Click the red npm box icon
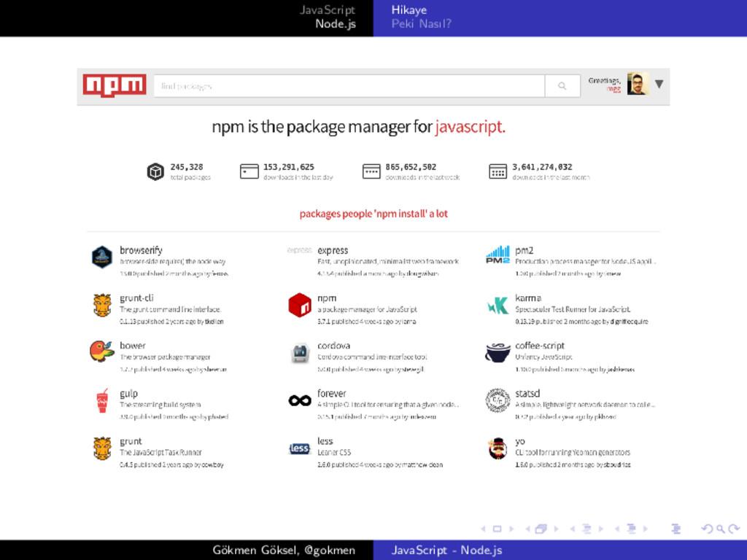The width and height of the screenshot is (747, 560). [x=300, y=305]
